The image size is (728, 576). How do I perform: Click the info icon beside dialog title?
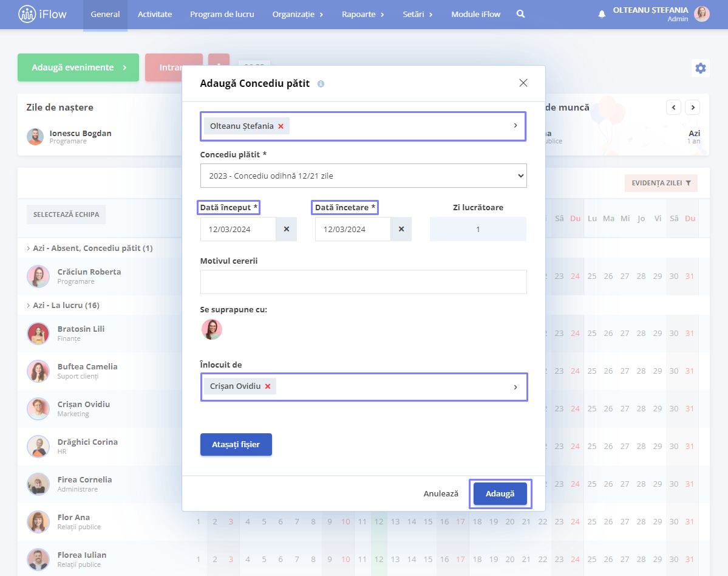(x=321, y=84)
